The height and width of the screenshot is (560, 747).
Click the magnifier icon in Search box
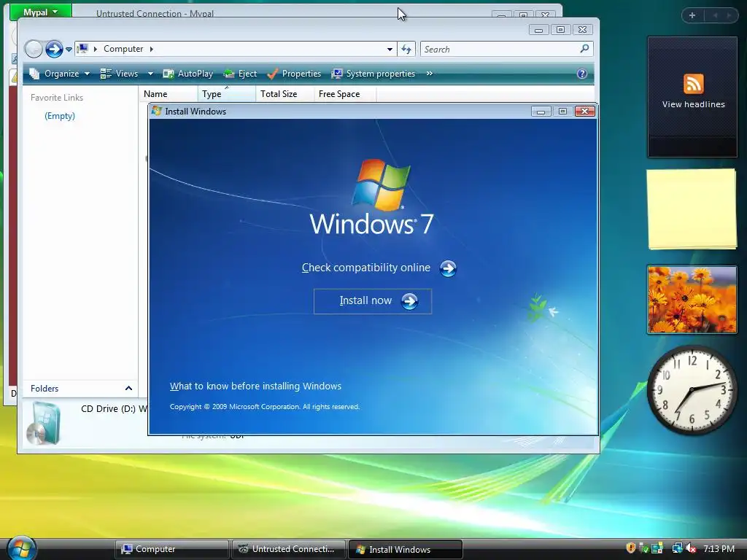pos(584,49)
